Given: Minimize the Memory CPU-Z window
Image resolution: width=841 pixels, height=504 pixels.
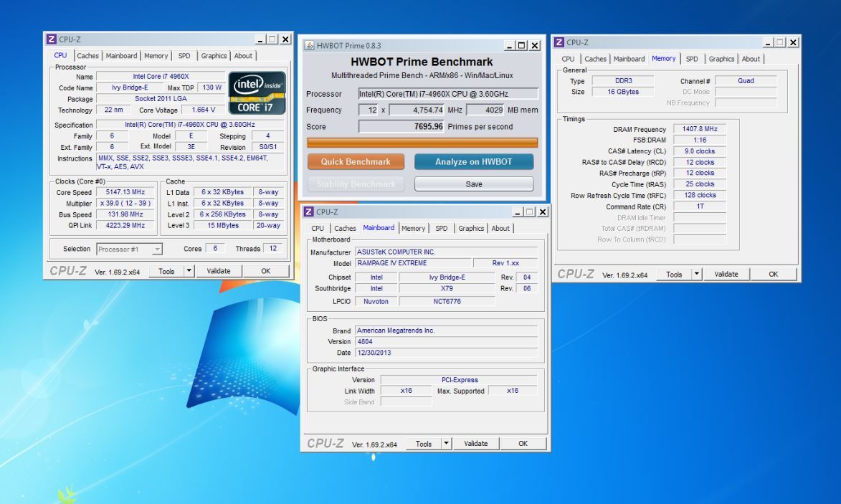Looking at the screenshot, I should point(768,42).
